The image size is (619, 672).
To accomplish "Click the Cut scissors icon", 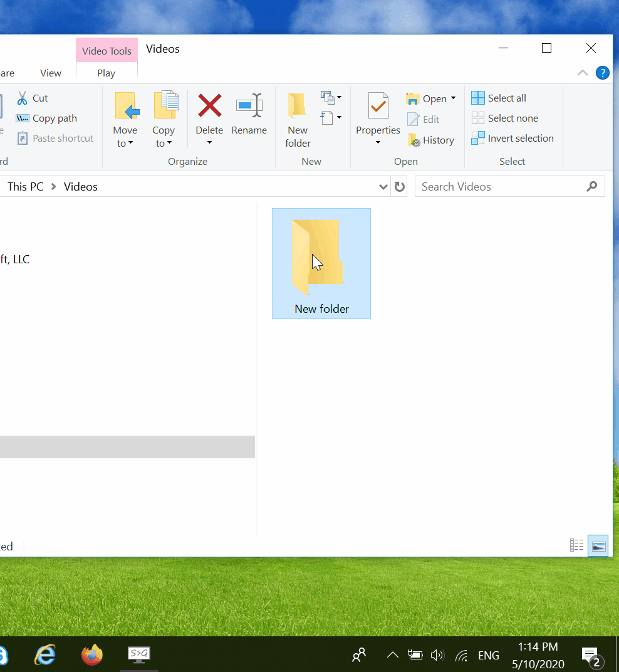I will click(23, 98).
